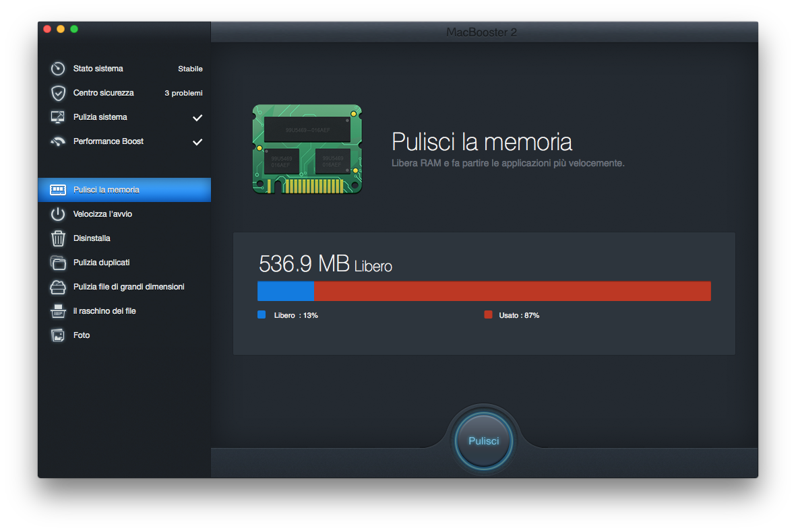
Task: Click the 536.9 MB Libero value
Action: tap(326, 264)
